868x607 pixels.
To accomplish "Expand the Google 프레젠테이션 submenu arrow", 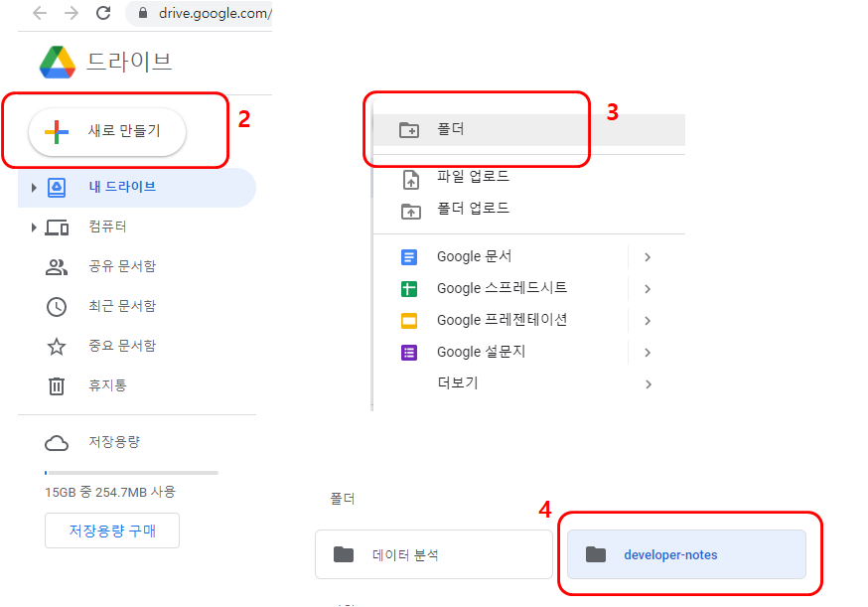I will point(648,321).
